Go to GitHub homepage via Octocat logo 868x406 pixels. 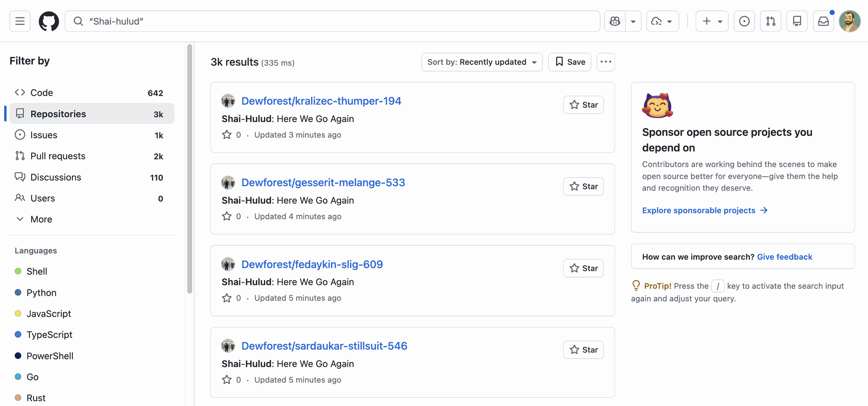(49, 21)
